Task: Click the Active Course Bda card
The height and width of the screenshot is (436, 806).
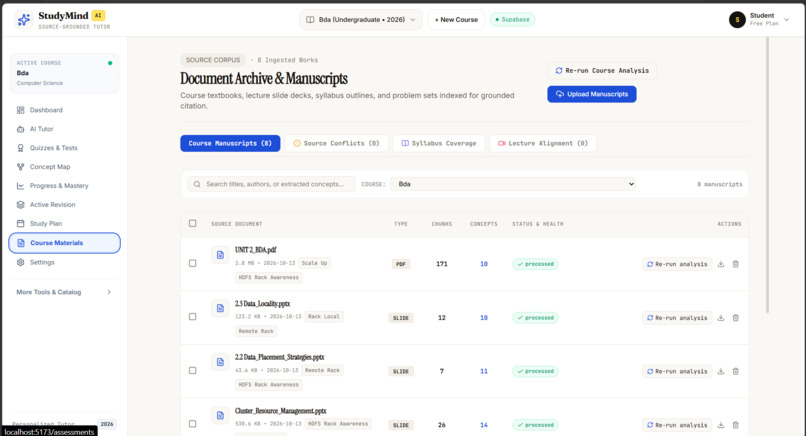Action: coord(64,73)
